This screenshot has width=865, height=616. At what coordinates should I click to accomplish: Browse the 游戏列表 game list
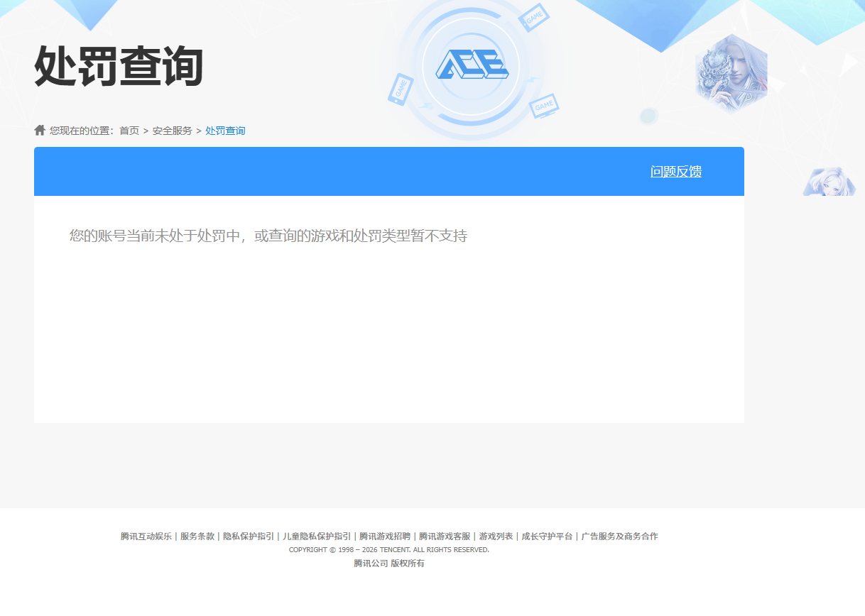coord(495,537)
